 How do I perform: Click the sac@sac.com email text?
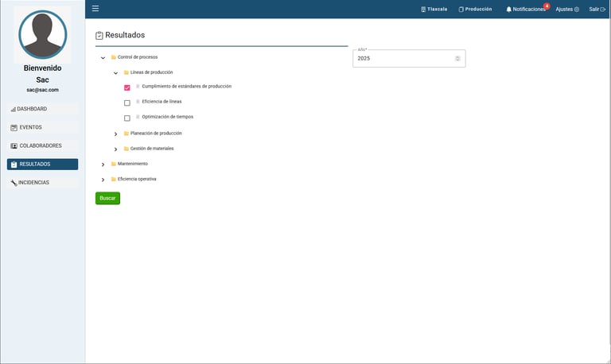point(42,90)
